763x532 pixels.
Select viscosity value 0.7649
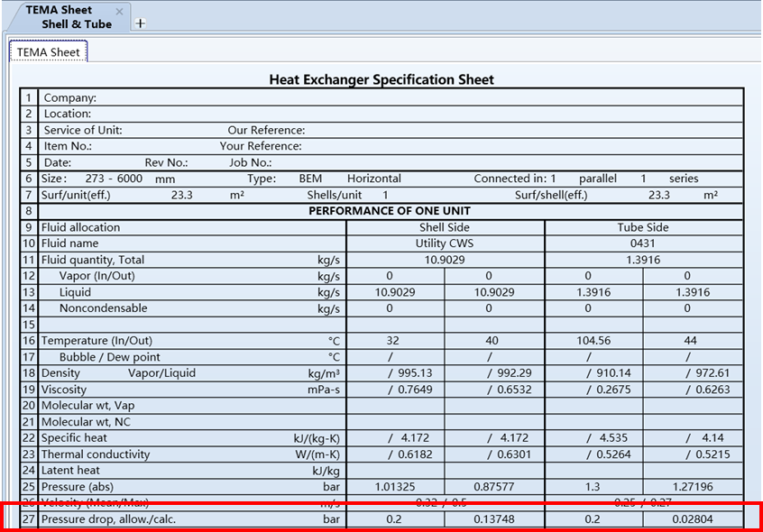(x=415, y=390)
